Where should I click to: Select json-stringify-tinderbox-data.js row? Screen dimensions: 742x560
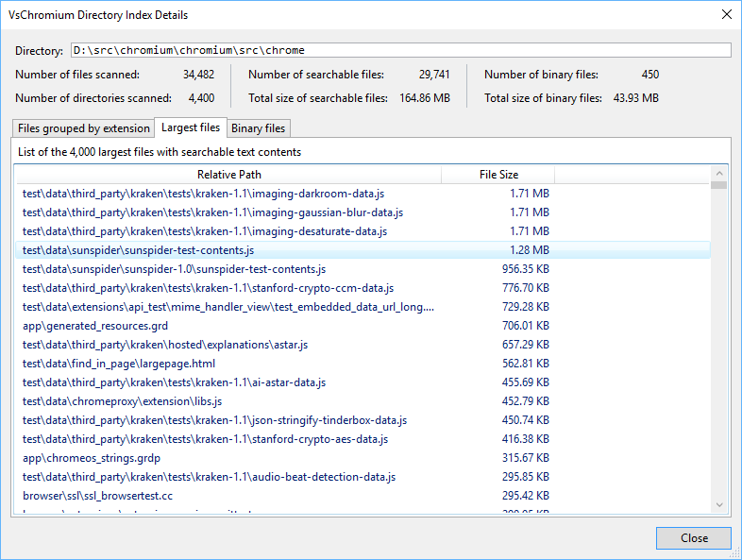point(363,420)
